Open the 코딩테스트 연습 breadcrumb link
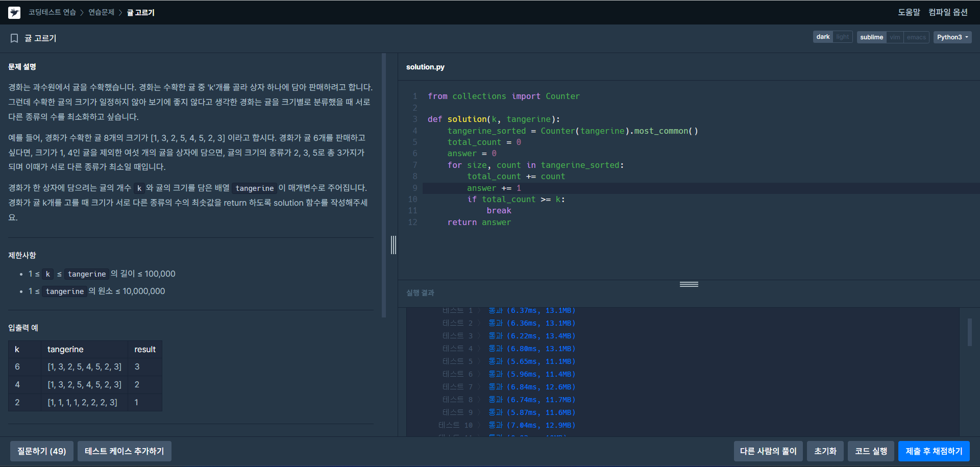The image size is (980, 467). [x=52, y=12]
